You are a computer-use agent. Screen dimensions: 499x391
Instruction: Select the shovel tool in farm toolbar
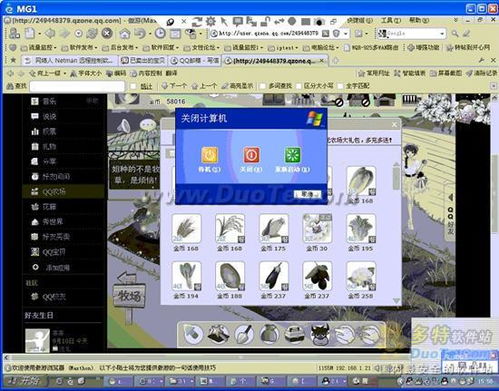244,334
